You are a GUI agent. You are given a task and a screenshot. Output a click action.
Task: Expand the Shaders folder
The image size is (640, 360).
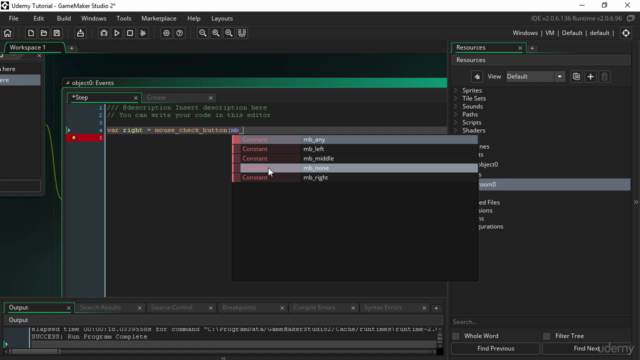click(456, 131)
